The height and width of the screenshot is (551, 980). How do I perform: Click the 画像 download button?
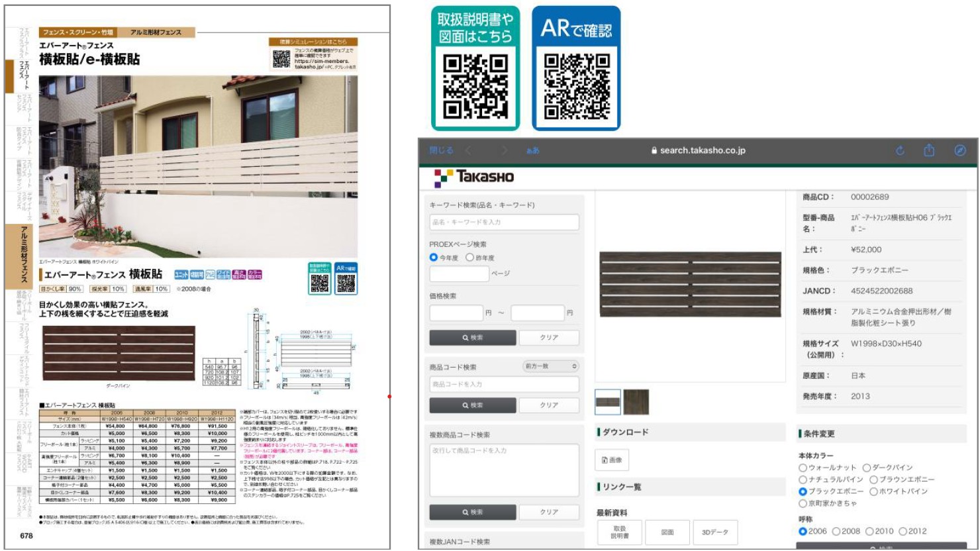(612, 460)
